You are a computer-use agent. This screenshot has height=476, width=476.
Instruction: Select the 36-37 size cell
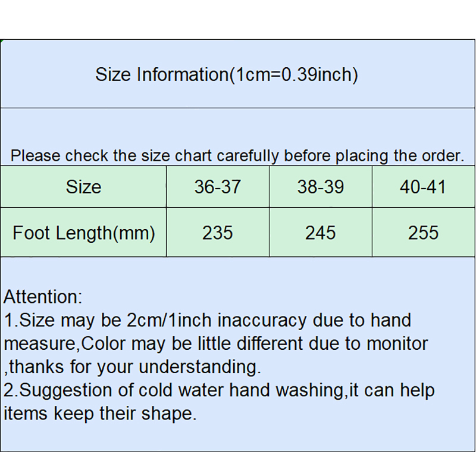coord(217,187)
